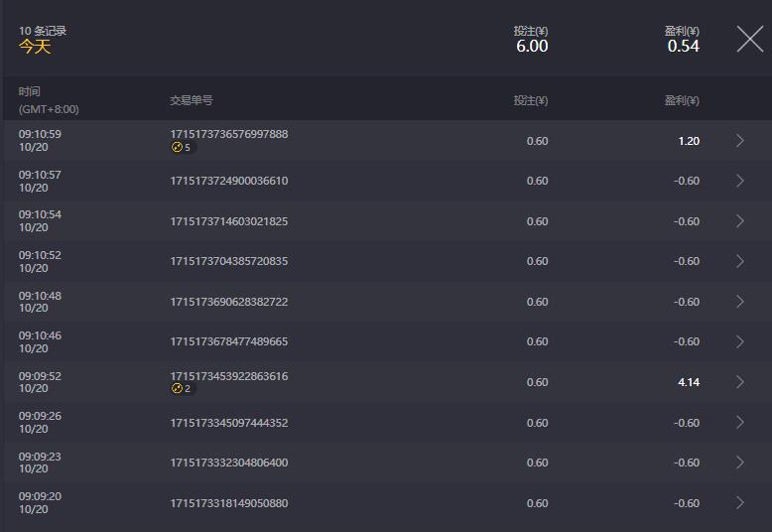Open transaction 1715173736576997888
772x532 pixels.
(229, 134)
